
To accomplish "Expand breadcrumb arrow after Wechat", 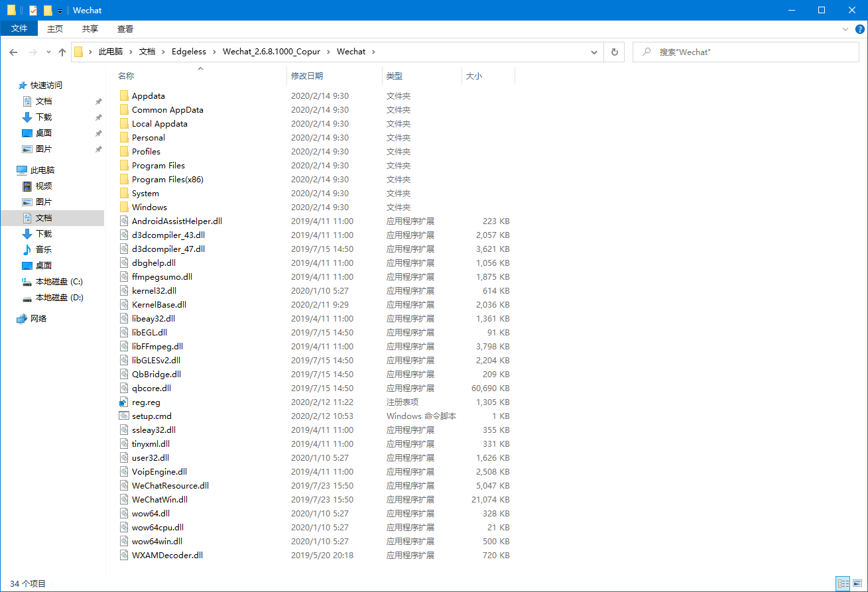I will click(x=373, y=52).
